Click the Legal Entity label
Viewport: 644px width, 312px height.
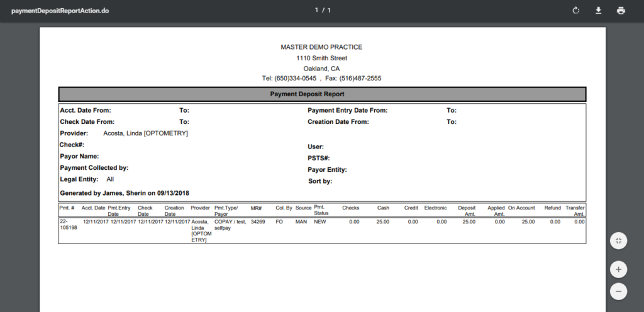(79, 180)
